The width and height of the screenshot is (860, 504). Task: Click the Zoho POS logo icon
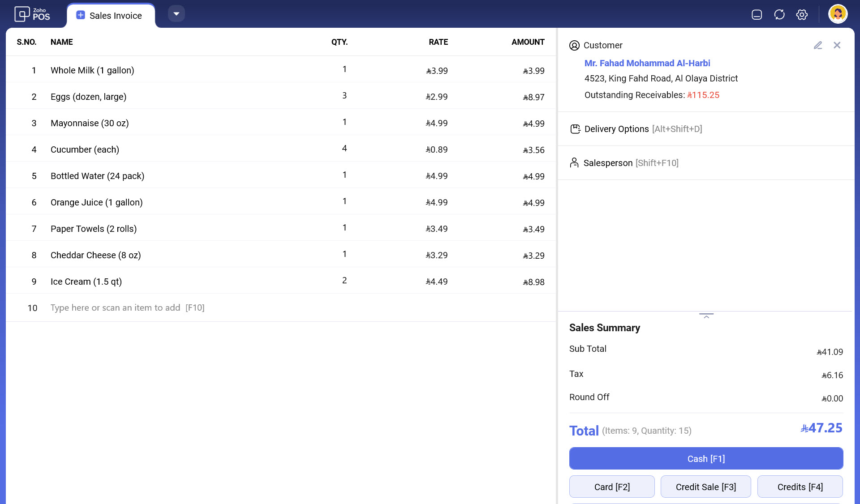click(x=22, y=14)
